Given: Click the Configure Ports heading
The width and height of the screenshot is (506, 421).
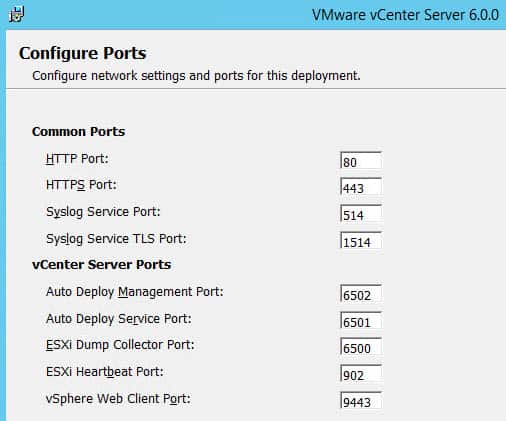Looking at the screenshot, I should pos(83,53).
